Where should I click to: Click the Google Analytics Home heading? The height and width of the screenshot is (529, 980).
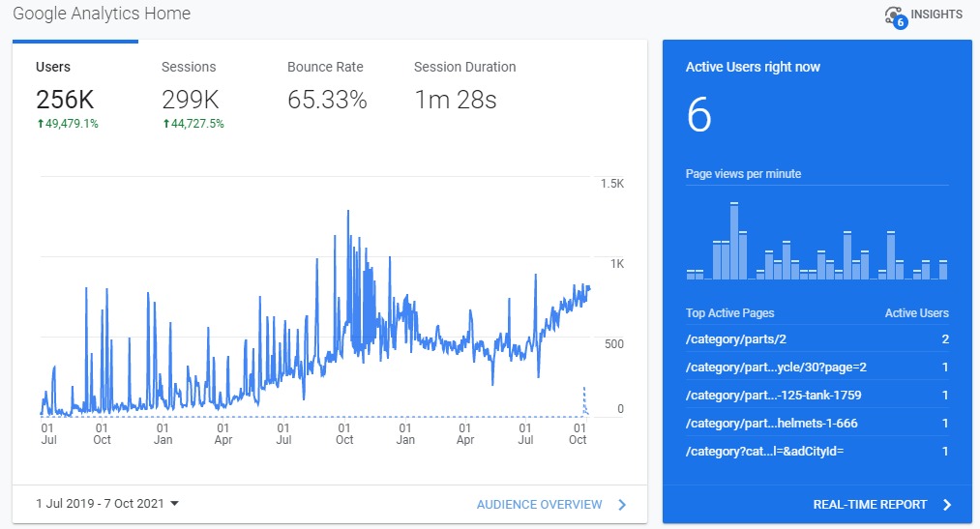102,14
